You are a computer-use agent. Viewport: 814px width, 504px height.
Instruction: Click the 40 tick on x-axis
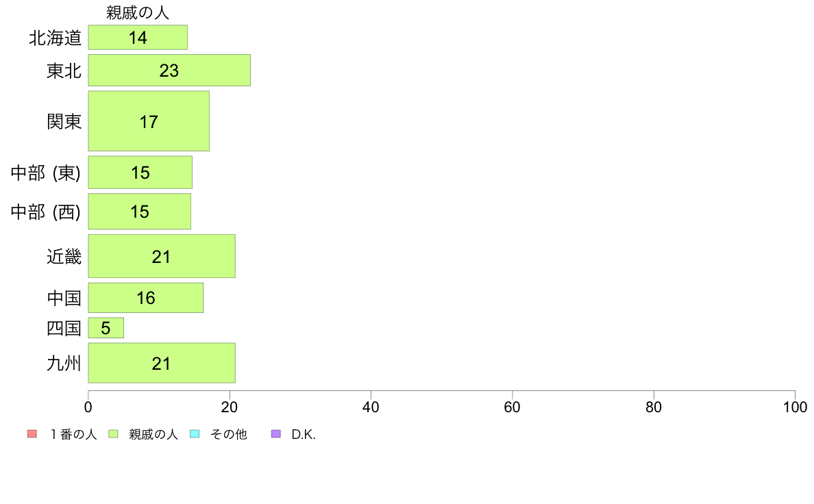coord(371,407)
